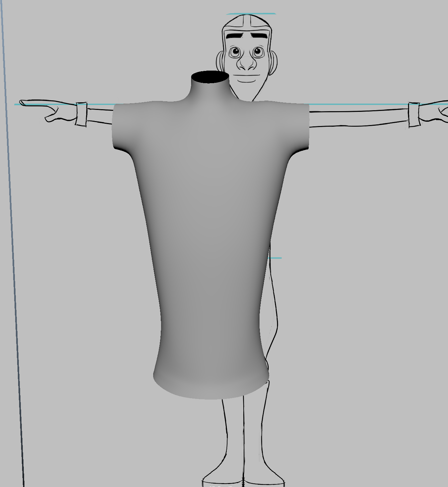The image size is (448, 487).
Task: Click the reference drawing's pointing left hand
Action: click(x=48, y=111)
